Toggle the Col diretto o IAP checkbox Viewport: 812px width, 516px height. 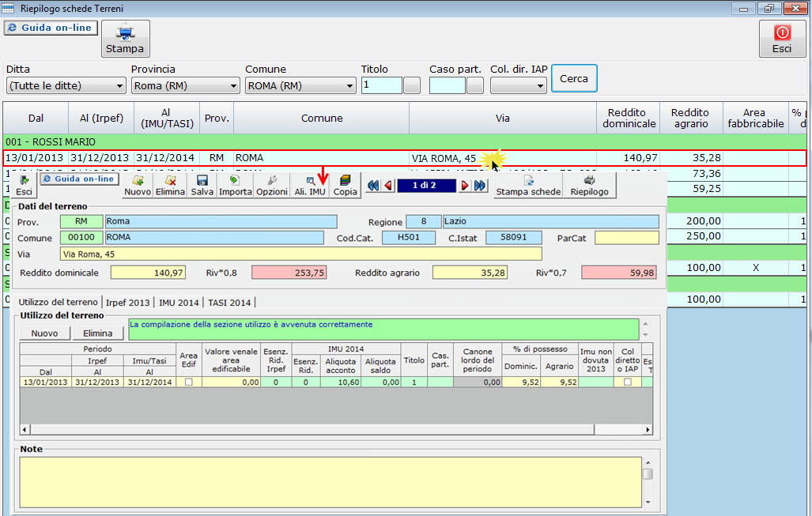628,382
